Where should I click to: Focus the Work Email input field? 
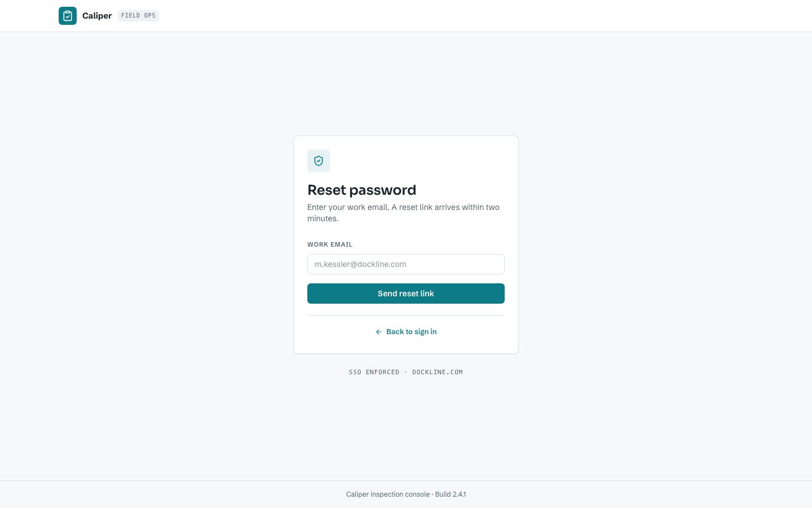pyautogui.click(x=406, y=264)
